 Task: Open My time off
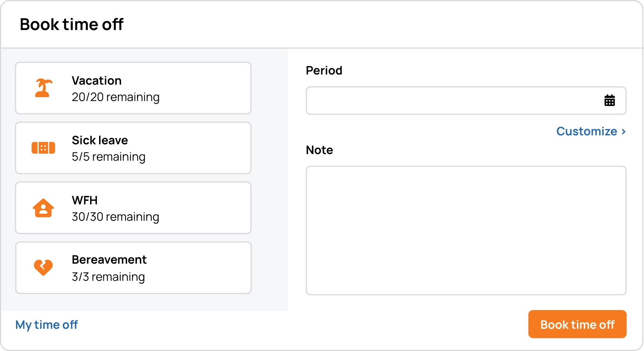[46, 324]
